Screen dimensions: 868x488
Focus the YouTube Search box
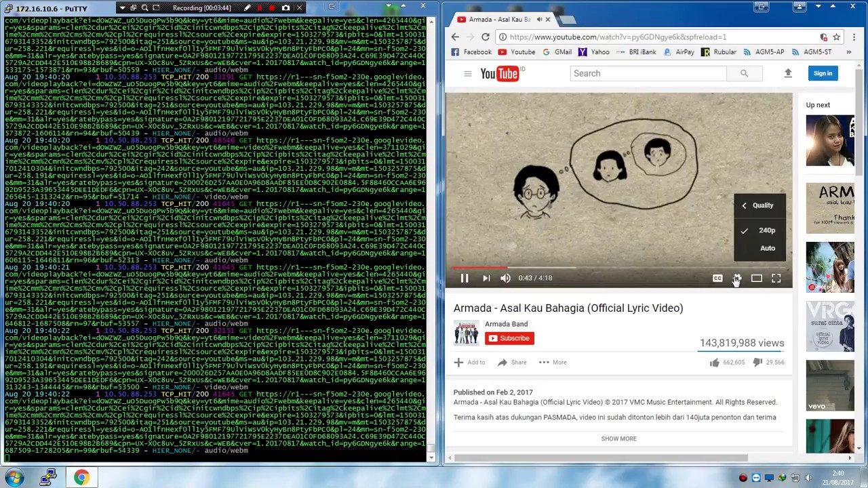click(648, 73)
